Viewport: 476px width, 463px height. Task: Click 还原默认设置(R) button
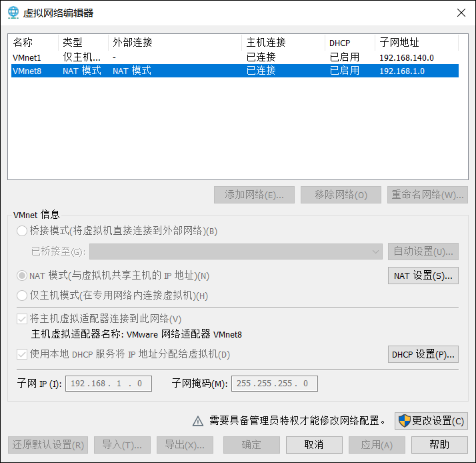48,445
